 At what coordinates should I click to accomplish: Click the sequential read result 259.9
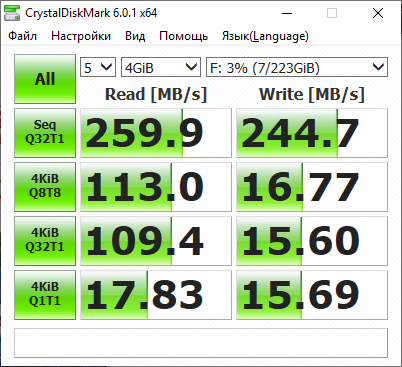156,133
